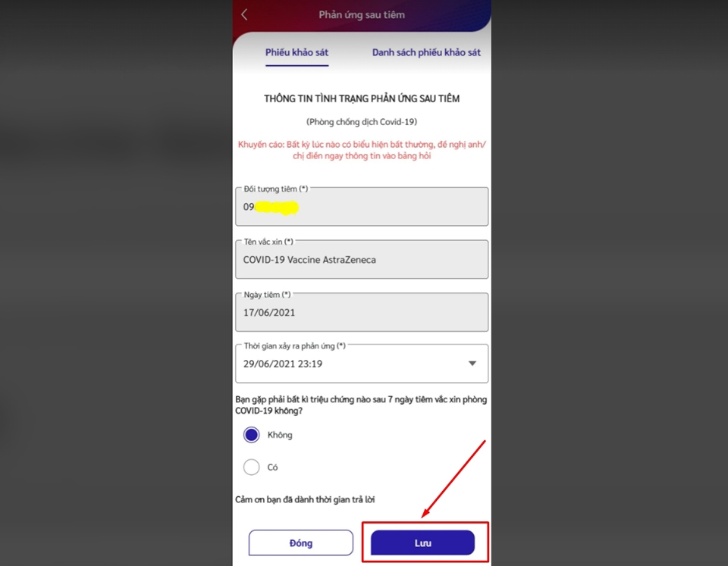Click the Lưu save button
The width and height of the screenshot is (728, 566).
click(x=422, y=543)
